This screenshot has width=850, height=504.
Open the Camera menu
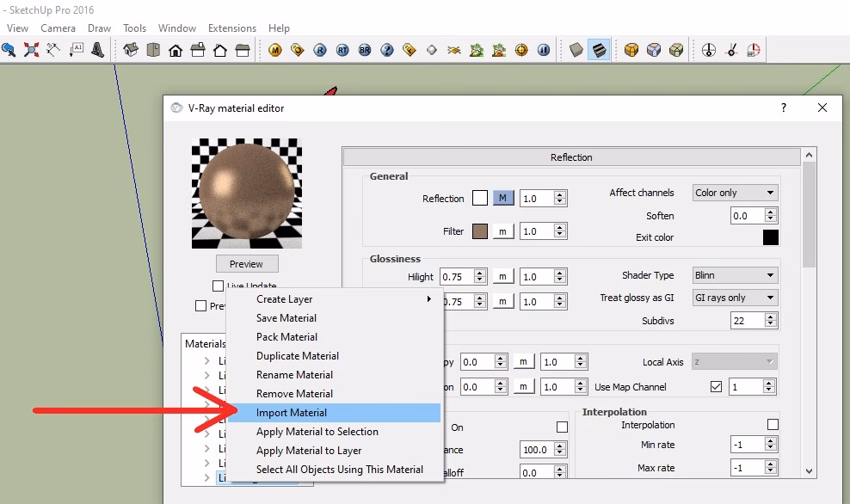click(58, 28)
